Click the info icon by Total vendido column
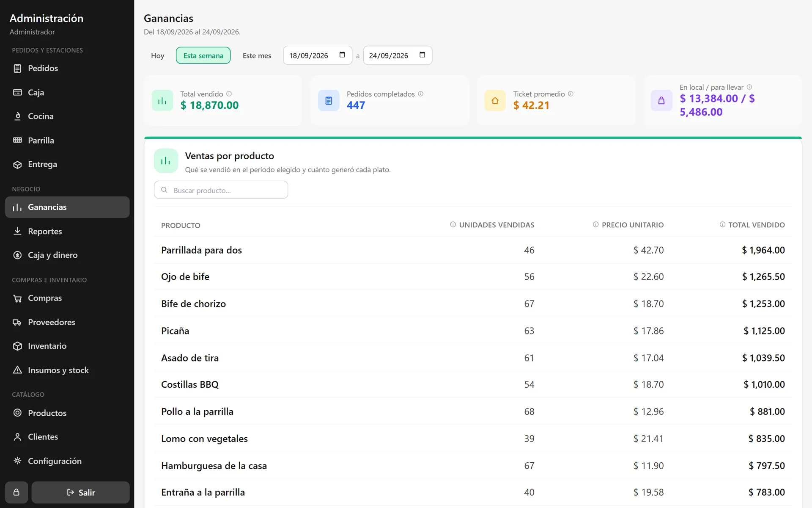 pos(722,224)
